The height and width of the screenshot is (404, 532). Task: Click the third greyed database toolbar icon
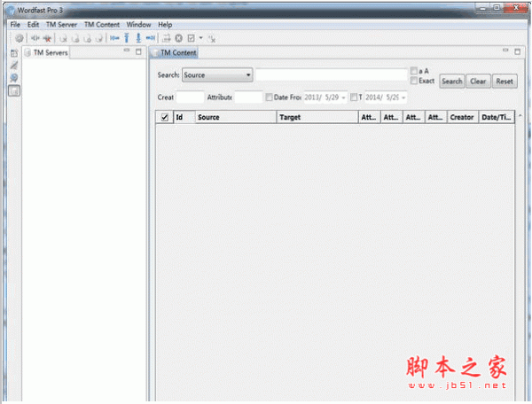tap(87, 39)
